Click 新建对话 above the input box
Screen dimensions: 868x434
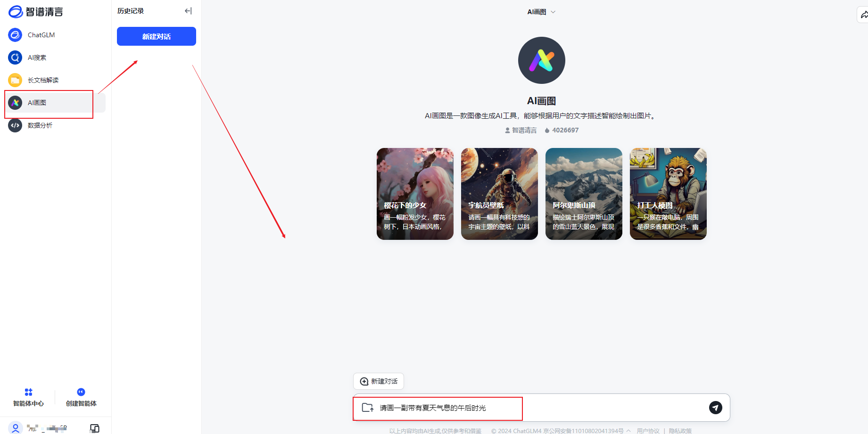pyautogui.click(x=378, y=381)
